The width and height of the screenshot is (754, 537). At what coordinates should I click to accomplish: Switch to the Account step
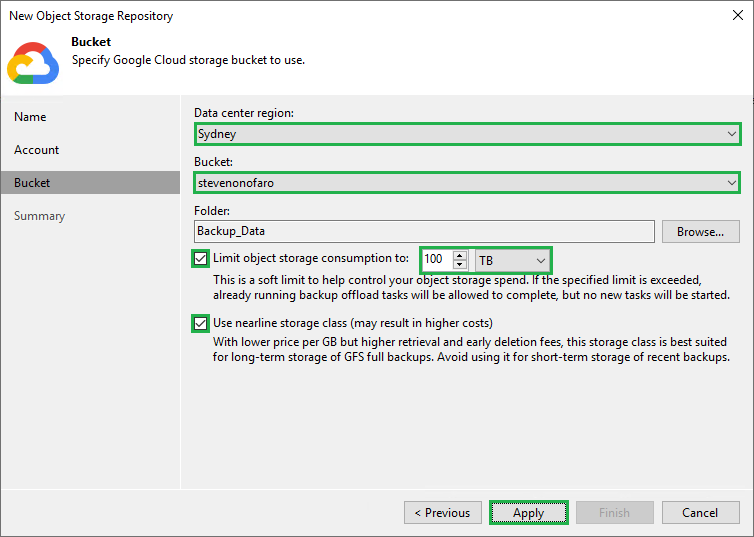pos(37,150)
